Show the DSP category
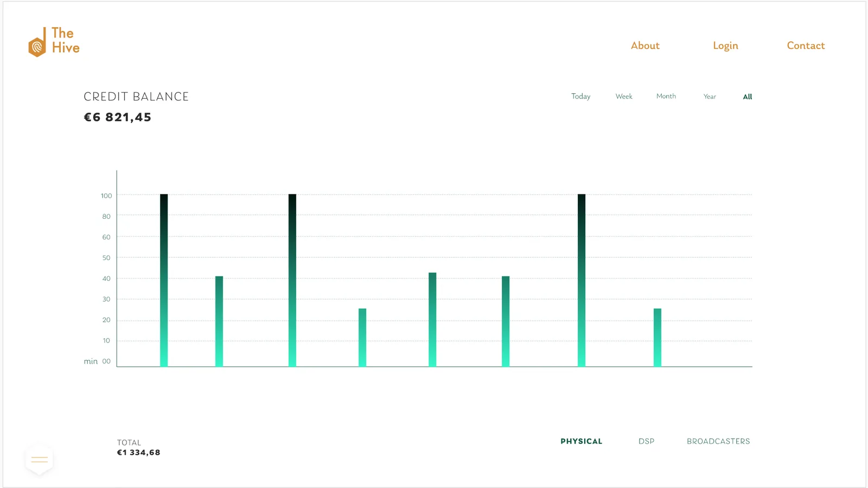This screenshot has height=488, width=868. point(646,441)
